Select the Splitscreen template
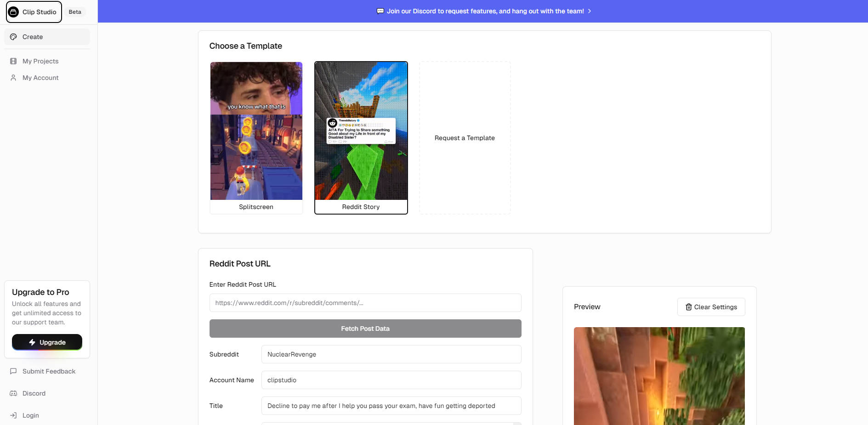This screenshot has width=868, height=425. point(256,138)
